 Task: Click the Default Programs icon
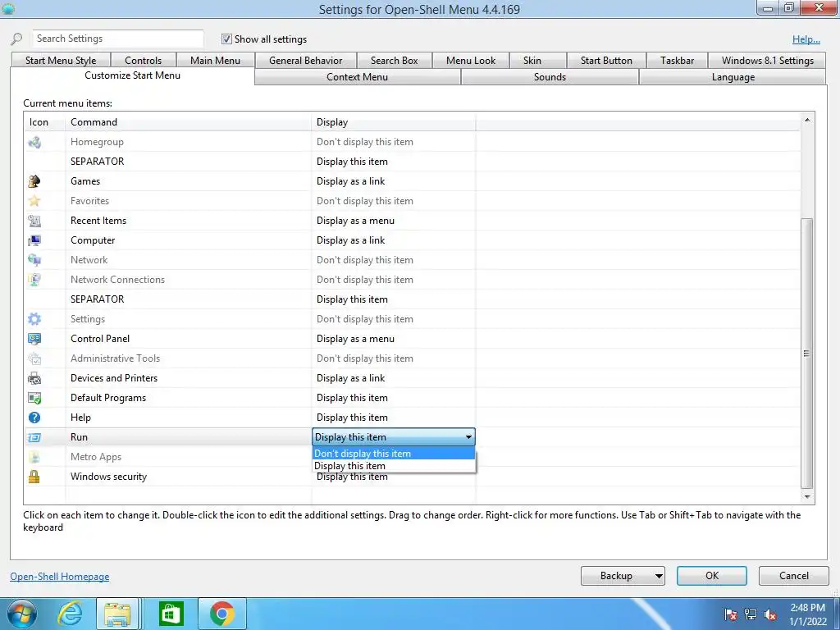(x=34, y=398)
